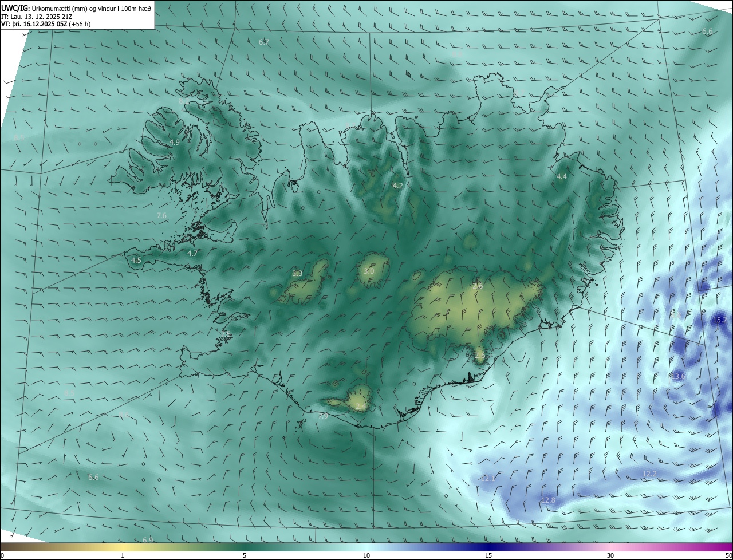Click the colorbar tick label 5
733x560 pixels.
tap(245, 555)
